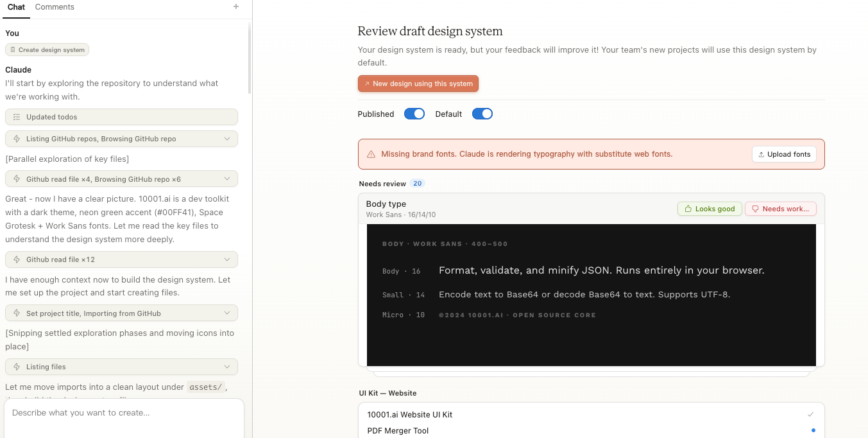Click lightning icon on Listing files
868x438 pixels.
[17, 367]
